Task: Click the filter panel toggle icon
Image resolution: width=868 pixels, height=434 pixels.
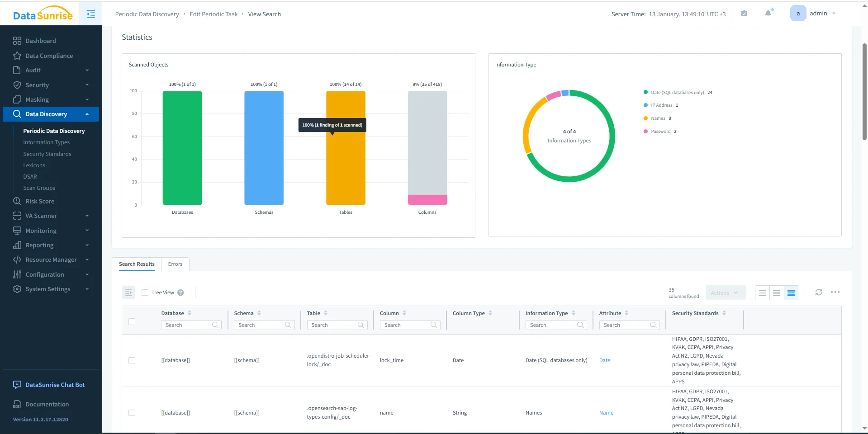Action: point(128,292)
